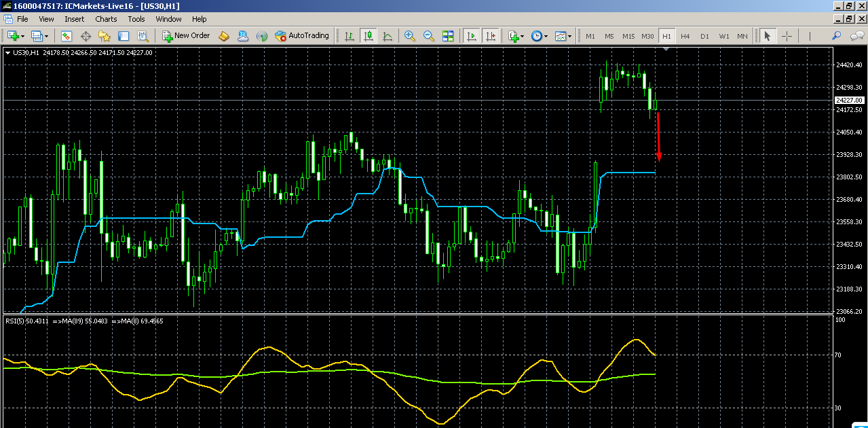Select the M5 timeframe
The image size is (868, 428).
pos(609,36)
